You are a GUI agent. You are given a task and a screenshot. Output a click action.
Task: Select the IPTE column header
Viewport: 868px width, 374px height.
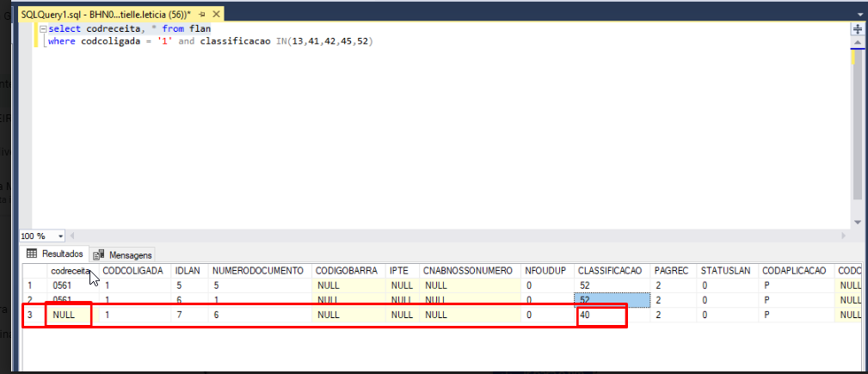tap(403, 271)
